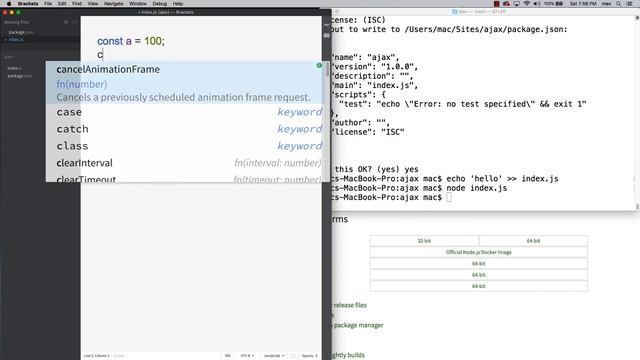Open package.json in the project tree
Image resolution: width=640 pixels, height=360 pixels.
20,76
